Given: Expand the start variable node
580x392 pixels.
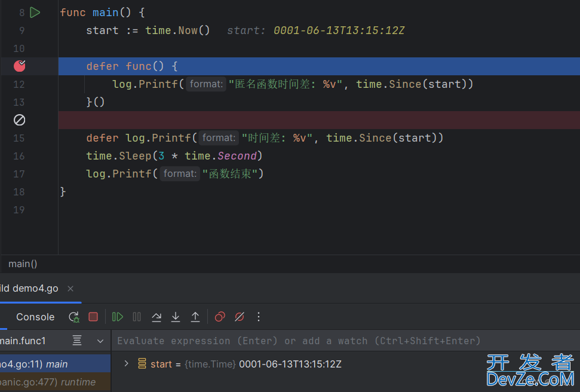Looking at the screenshot, I should [x=126, y=363].
